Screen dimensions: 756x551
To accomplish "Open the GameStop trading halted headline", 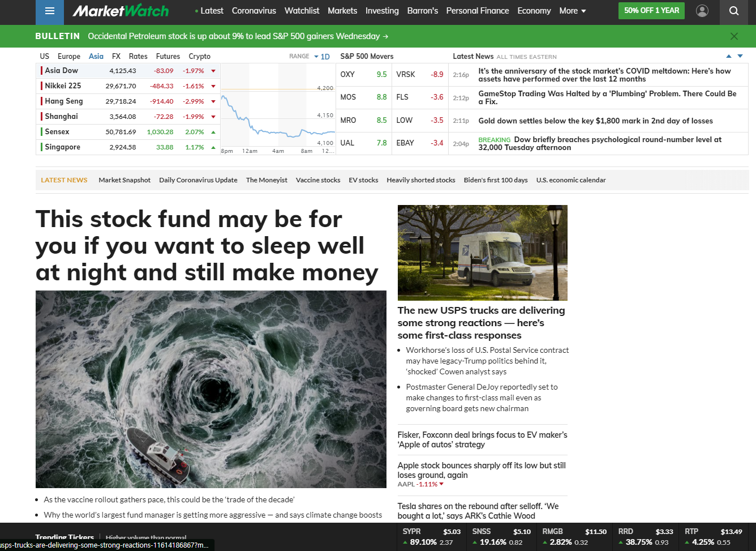I will pos(607,97).
